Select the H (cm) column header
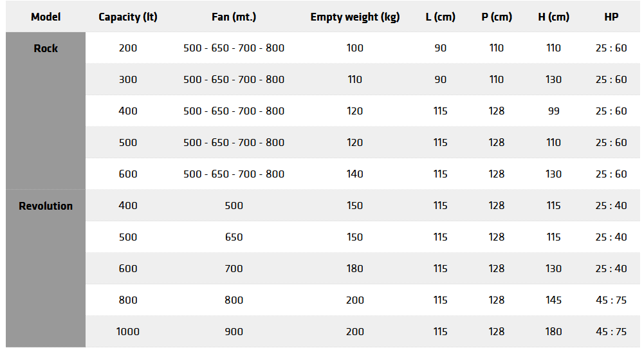644x348 pixels. 554,17
